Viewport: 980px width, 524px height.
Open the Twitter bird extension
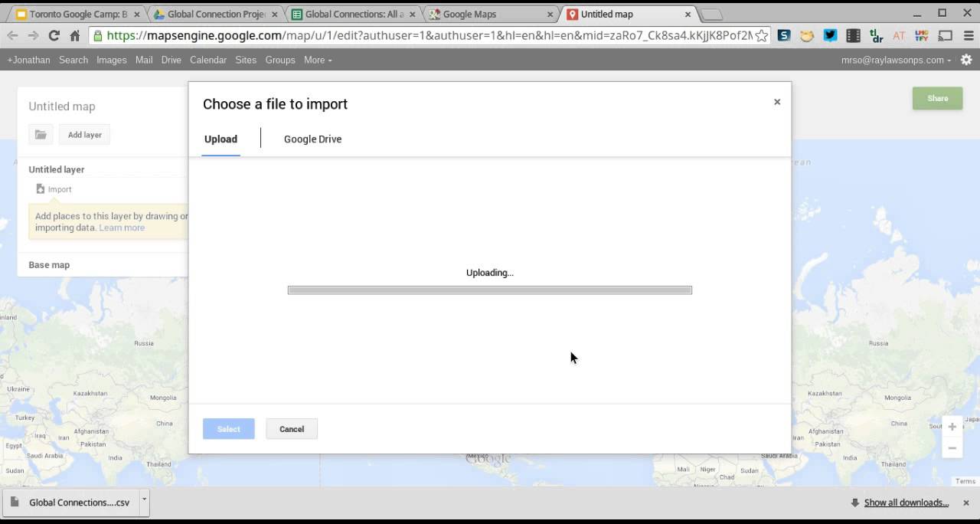coord(830,35)
